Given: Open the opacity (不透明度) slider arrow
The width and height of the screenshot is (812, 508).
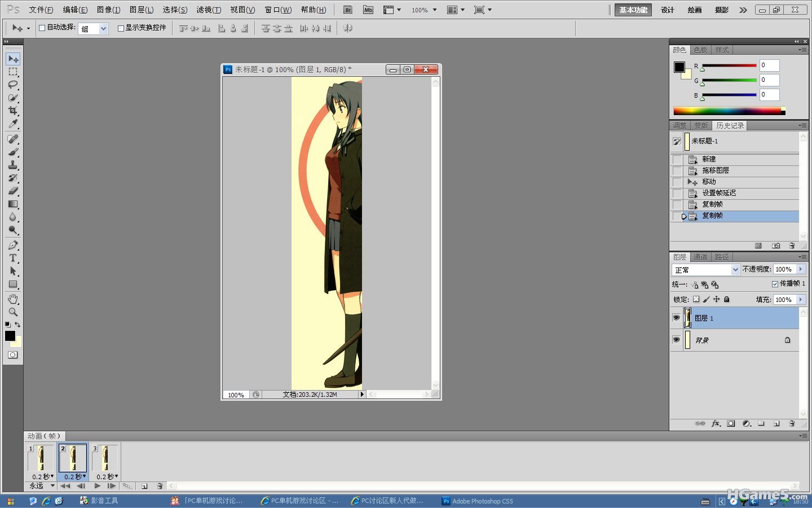Looking at the screenshot, I should (x=801, y=269).
